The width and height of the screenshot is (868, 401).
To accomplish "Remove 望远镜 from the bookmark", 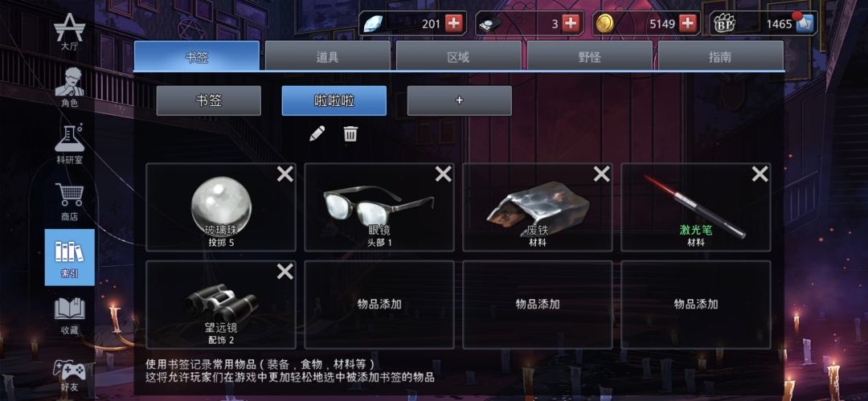I will [285, 272].
